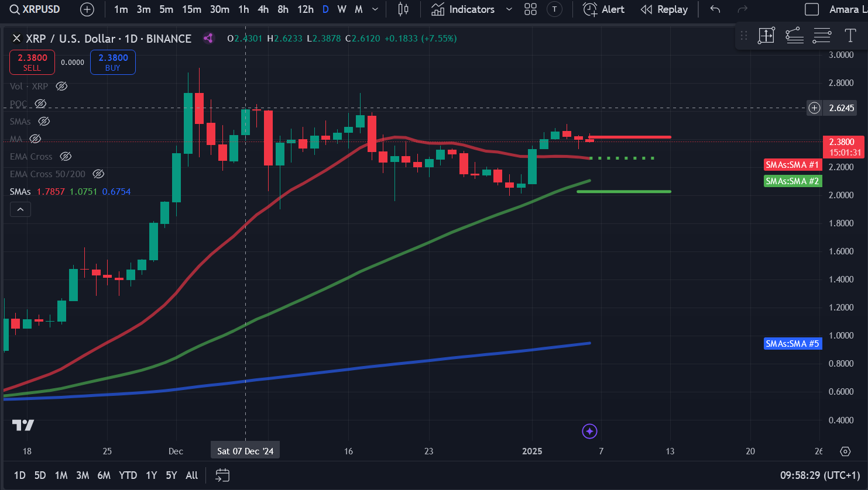
Task: Open the candlestick chart type menu
Action: point(403,9)
